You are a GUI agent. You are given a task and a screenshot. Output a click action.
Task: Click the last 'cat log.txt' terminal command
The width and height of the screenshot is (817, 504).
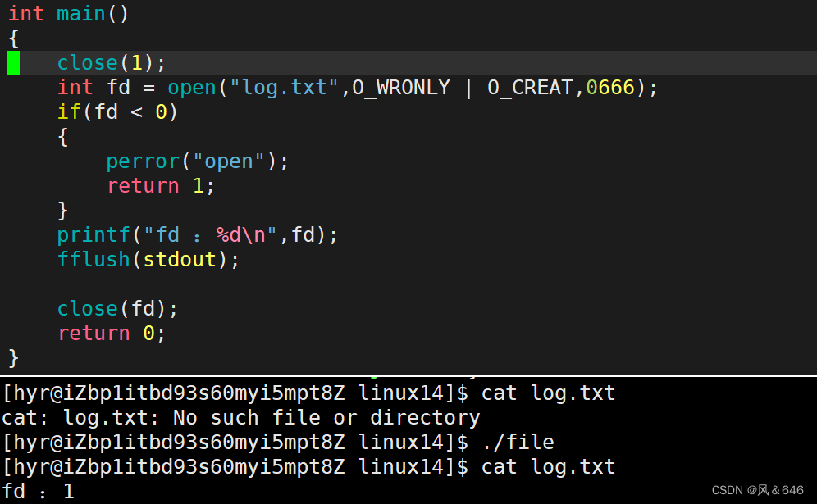click(548, 466)
